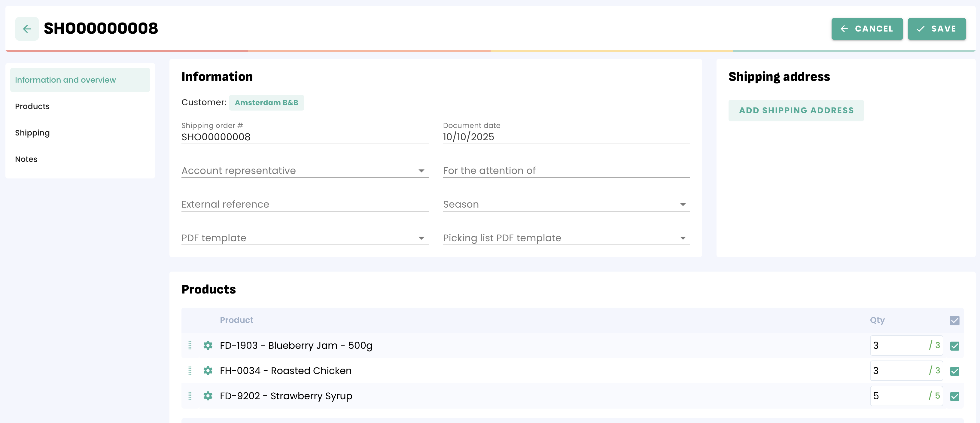The width and height of the screenshot is (980, 423).
Task: Open the Picking list PDF template dropdown
Action: (566, 238)
